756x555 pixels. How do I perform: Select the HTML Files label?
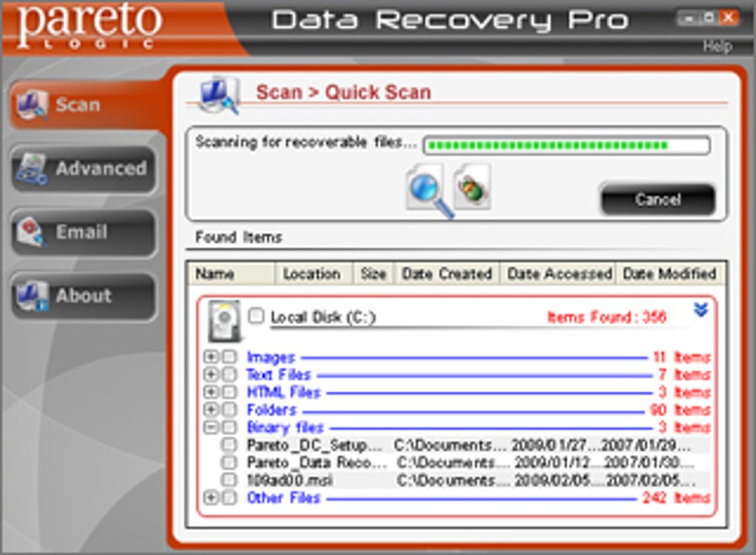point(283,393)
